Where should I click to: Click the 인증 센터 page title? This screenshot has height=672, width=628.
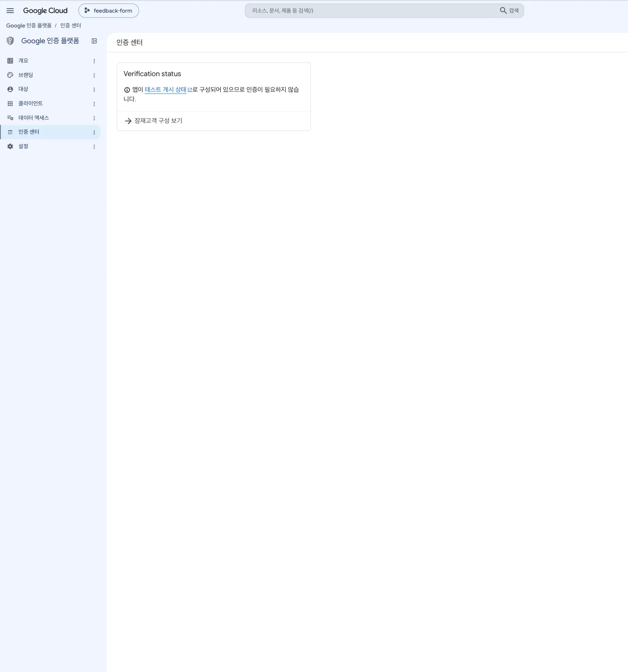(130, 42)
